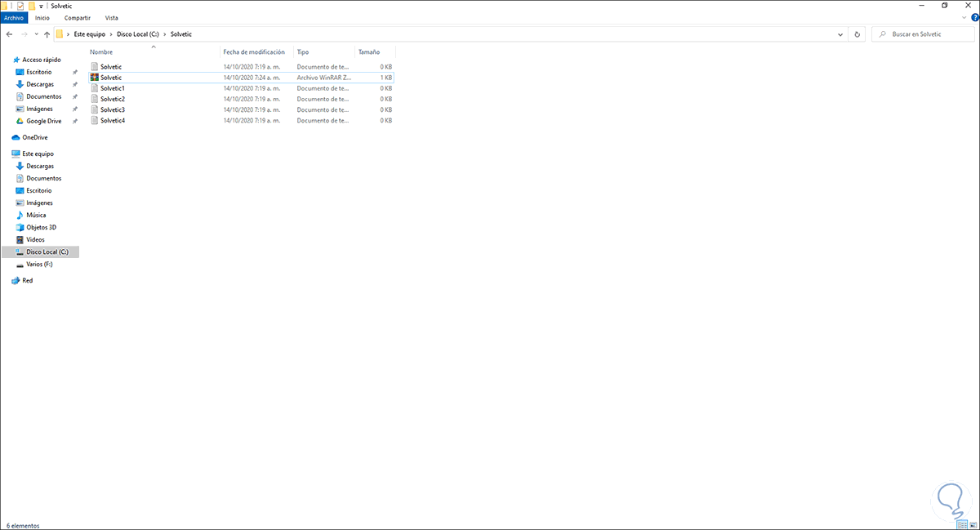Switch to the Vista ribbon tab
The height and width of the screenshot is (530, 980).
pos(112,17)
